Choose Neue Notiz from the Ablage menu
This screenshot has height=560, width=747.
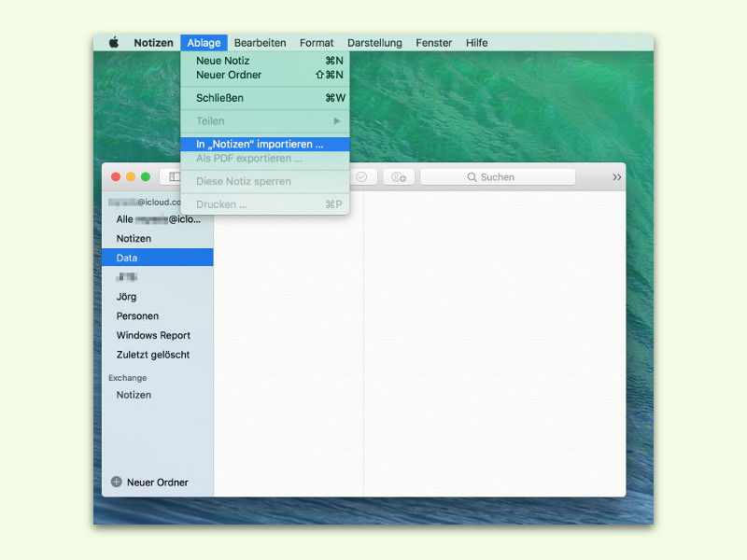pyautogui.click(x=265, y=61)
